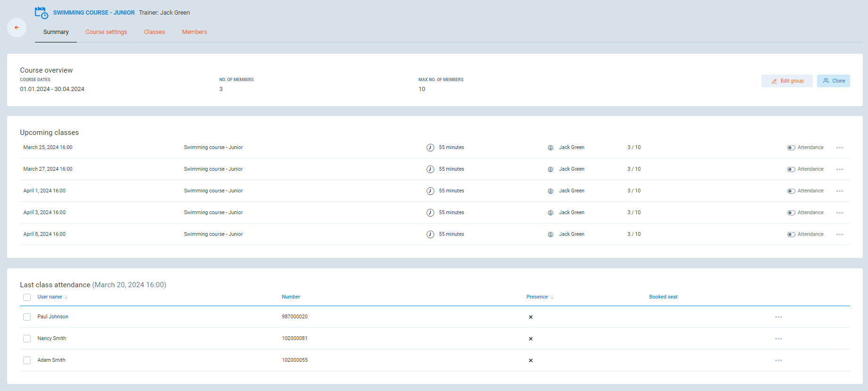Open row options for Paul Johnson
Image resolution: width=868 pixels, height=391 pixels.
pyautogui.click(x=778, y=317)
